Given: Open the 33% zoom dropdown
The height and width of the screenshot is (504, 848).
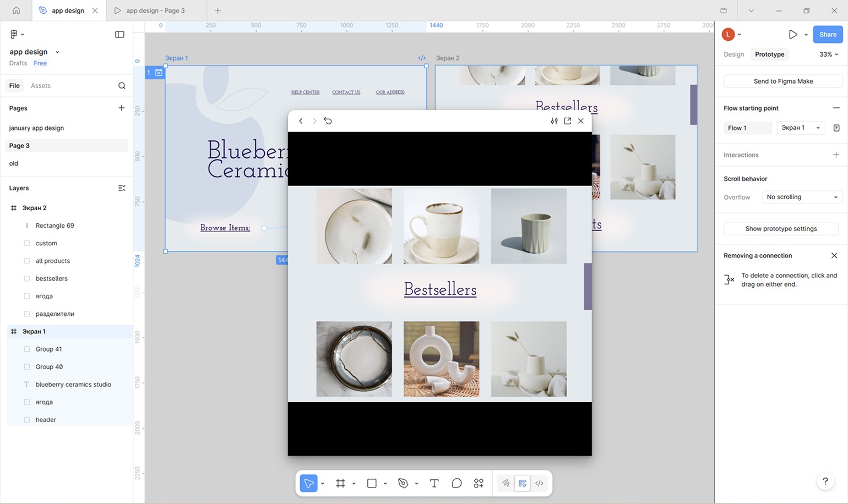Looking at the screenshot, I should [x=828, y=54].
